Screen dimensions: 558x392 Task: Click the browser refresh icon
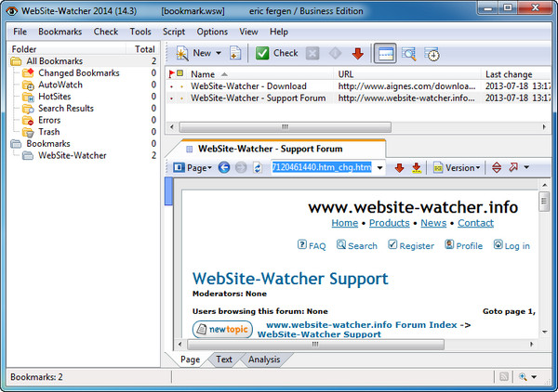point(258,168)
